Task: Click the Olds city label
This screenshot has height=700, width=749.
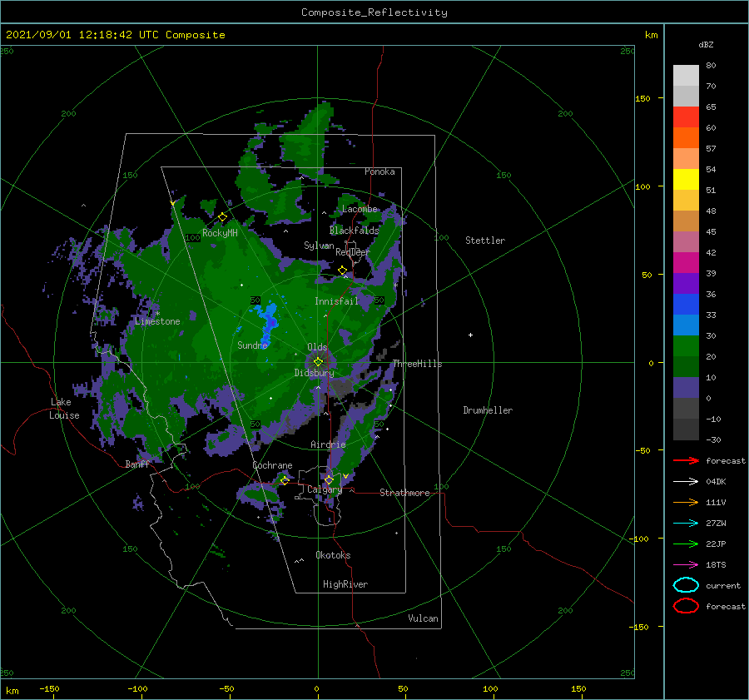Action: pos(317,347)
